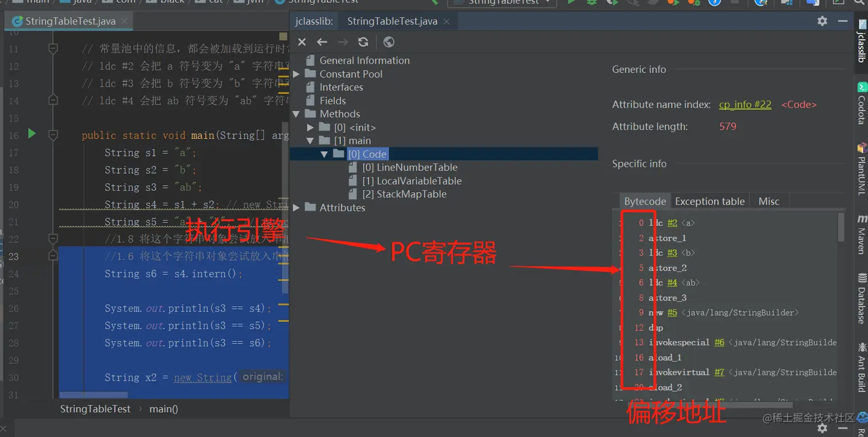
Task: Click the 'String s6 = s4.intern();' line
Action: [173, 274]
